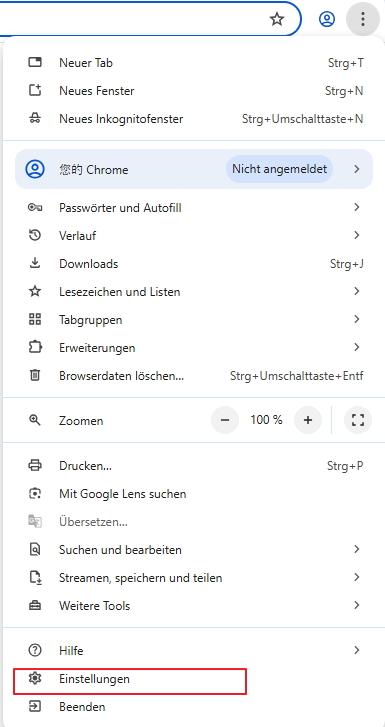Click the printer icon beside Drucken
Screen dimensions: 385x727
35,466
